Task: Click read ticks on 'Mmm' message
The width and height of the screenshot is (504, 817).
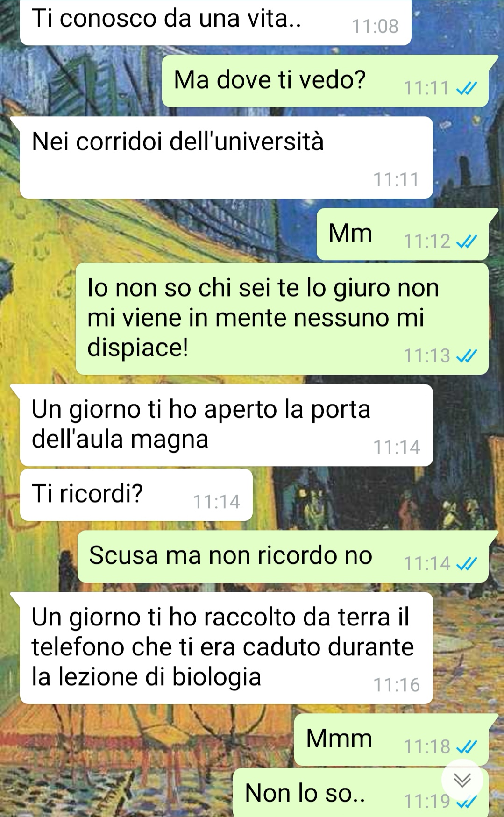Action: click(x=467, y=746)
